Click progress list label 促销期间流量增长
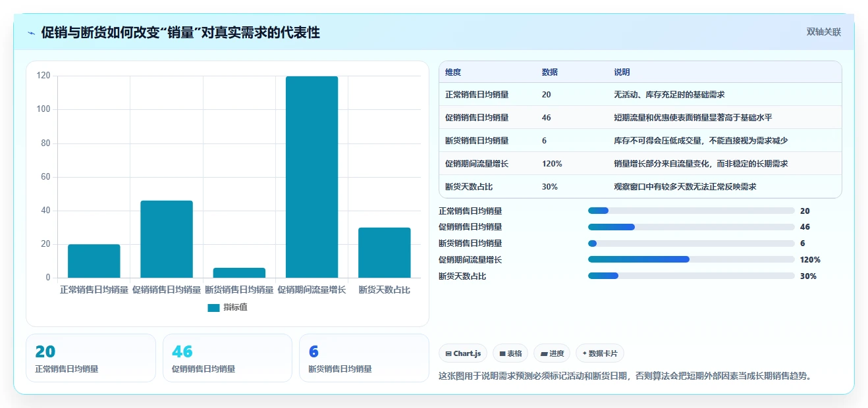The image size is (868, 408). (x=470, y=260)
